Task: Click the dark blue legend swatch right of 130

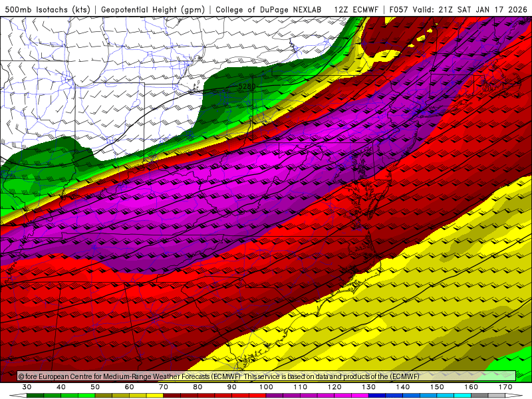Action: pos(377,396)
